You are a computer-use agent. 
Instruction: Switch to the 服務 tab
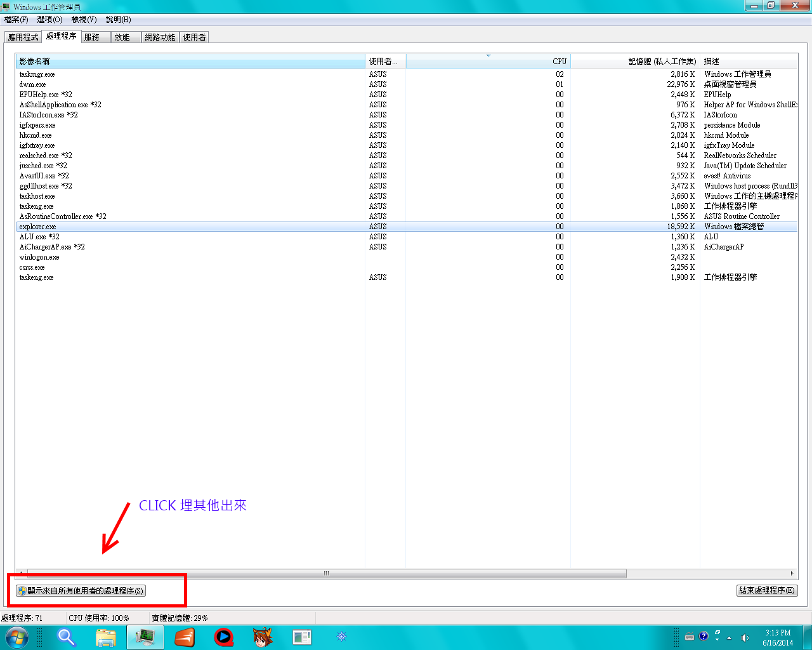pyautogui.click(x=95, y=37)
